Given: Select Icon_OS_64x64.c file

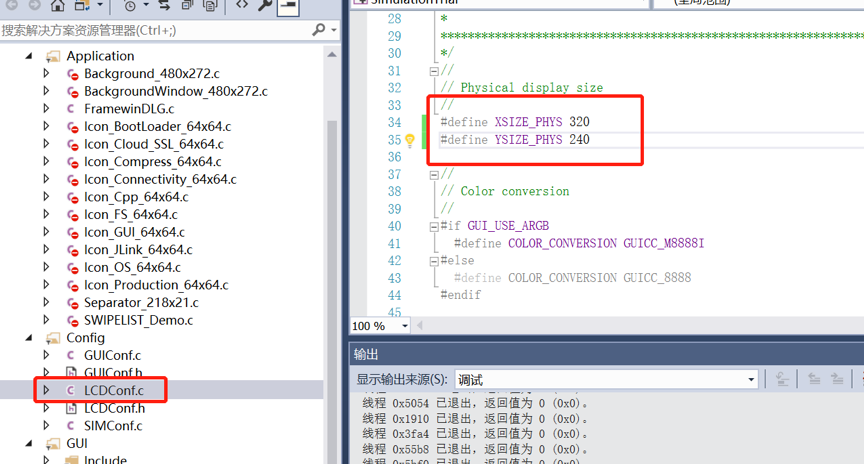Looking at the screenshot, I should [x=132, y=268].
